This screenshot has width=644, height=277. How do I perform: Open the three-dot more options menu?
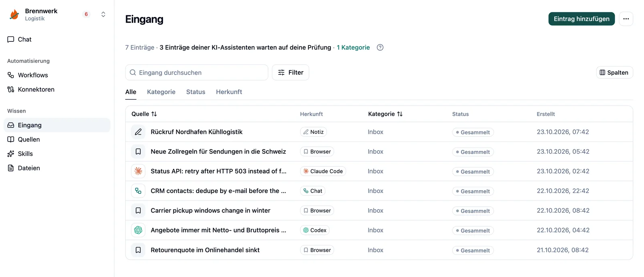(626, 19)
